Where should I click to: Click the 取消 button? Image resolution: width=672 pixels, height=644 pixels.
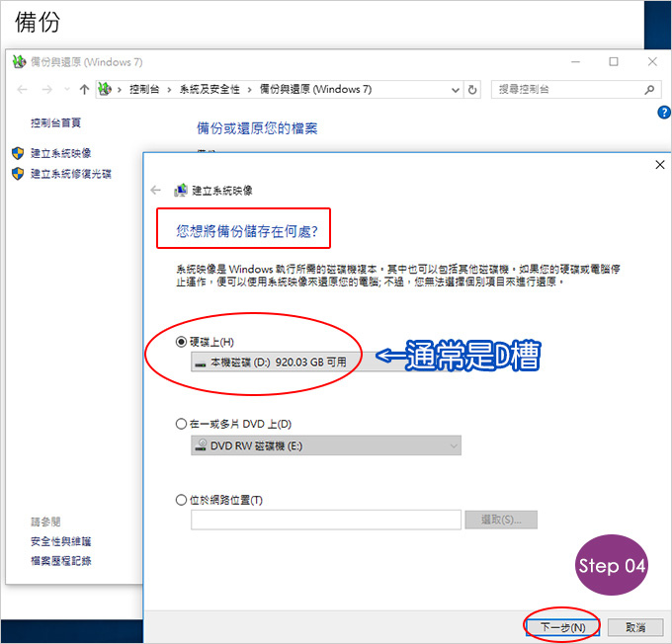coord(635,627)
